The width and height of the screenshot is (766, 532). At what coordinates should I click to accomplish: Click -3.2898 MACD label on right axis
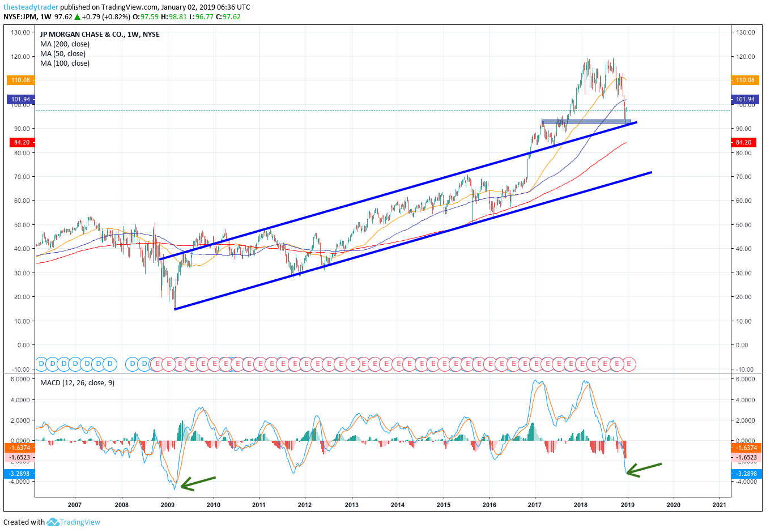(747, 474)
